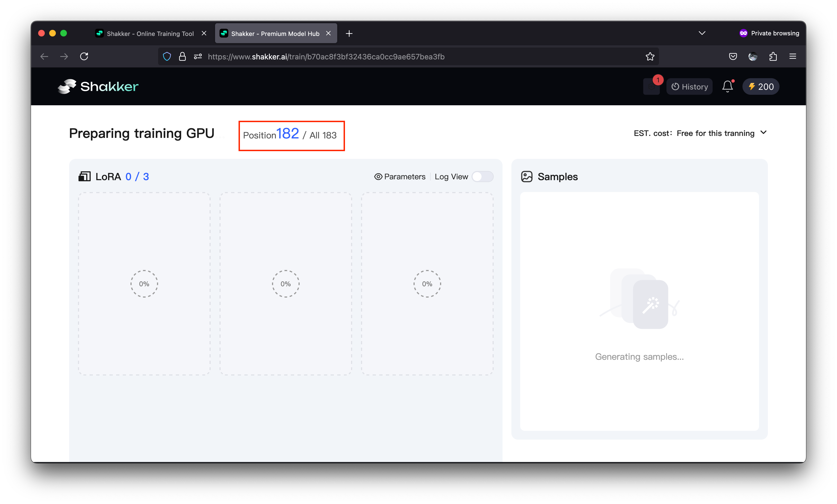This screenshot has width=837, height=504.
Task: Open the browser extensions puzzle icon
Action: point(773,56)
